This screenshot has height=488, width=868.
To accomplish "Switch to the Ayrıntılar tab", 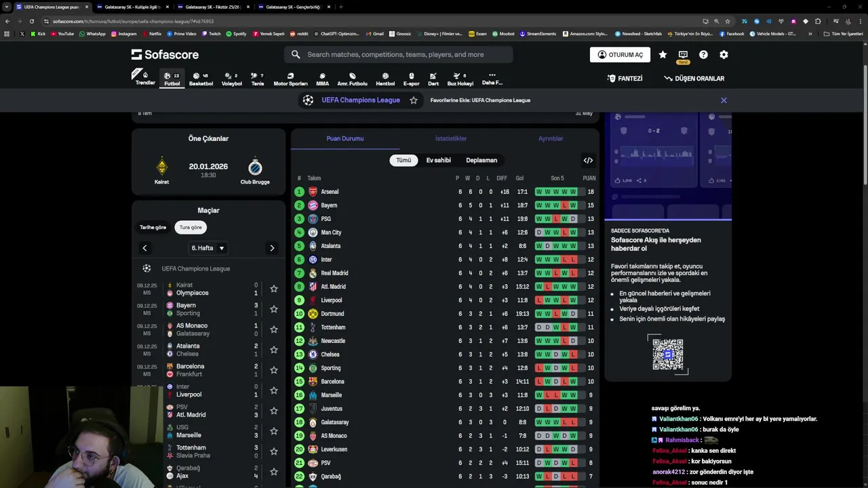I will pyautogui.click(x=551, y=138).
